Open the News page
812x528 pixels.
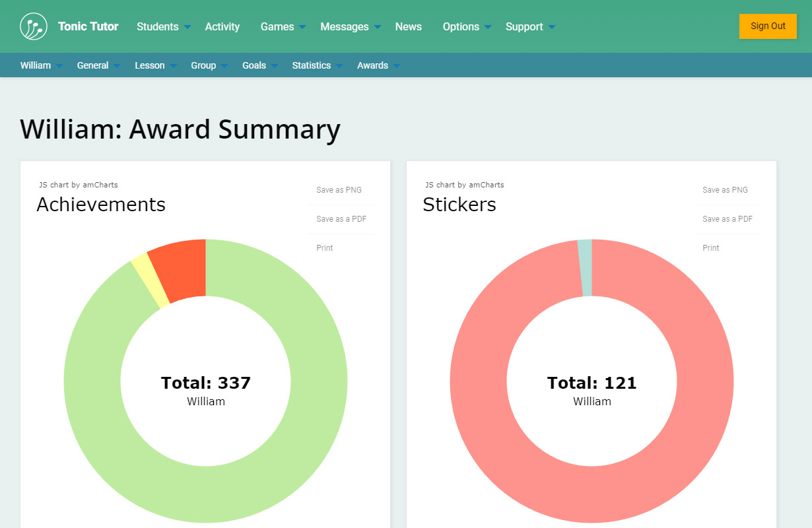[x=408, y=26]
